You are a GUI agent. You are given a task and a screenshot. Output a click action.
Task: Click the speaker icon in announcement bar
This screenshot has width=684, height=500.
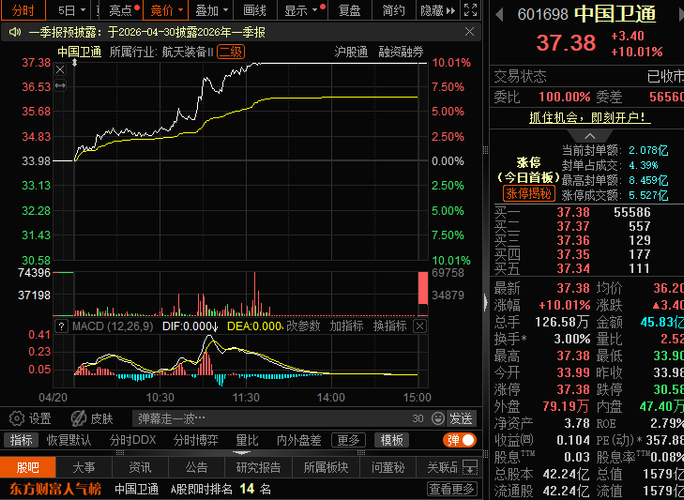tap(15, 32)
